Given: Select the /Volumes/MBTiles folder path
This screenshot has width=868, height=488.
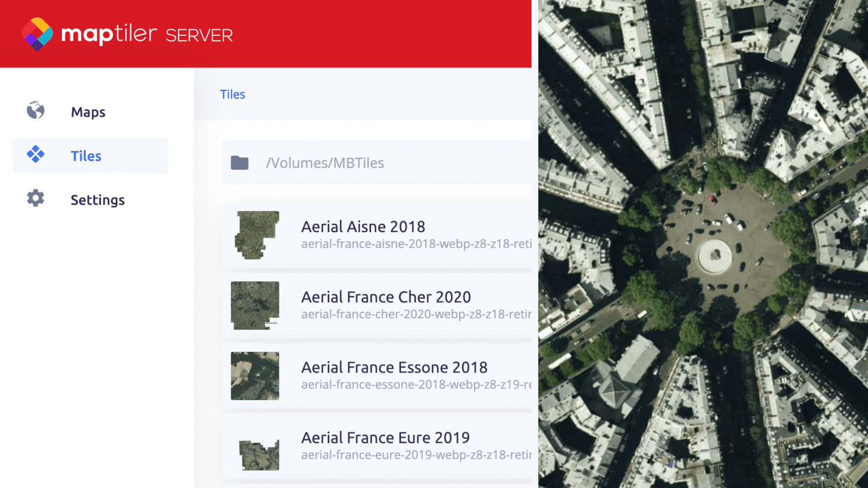Looking at the screenshot, I should click(x=325, y=163).
